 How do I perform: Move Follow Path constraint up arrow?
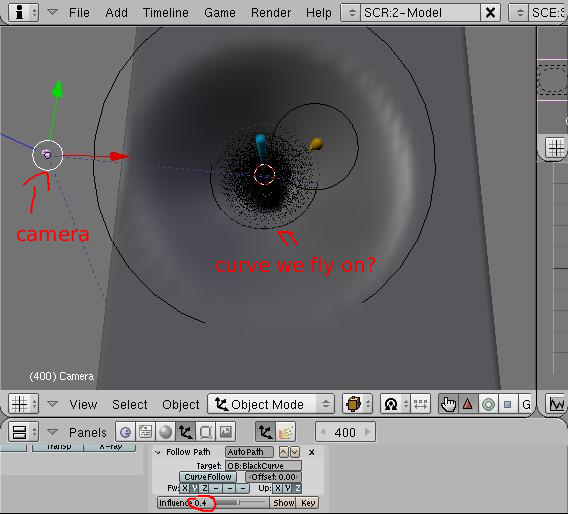pos(284,452)
